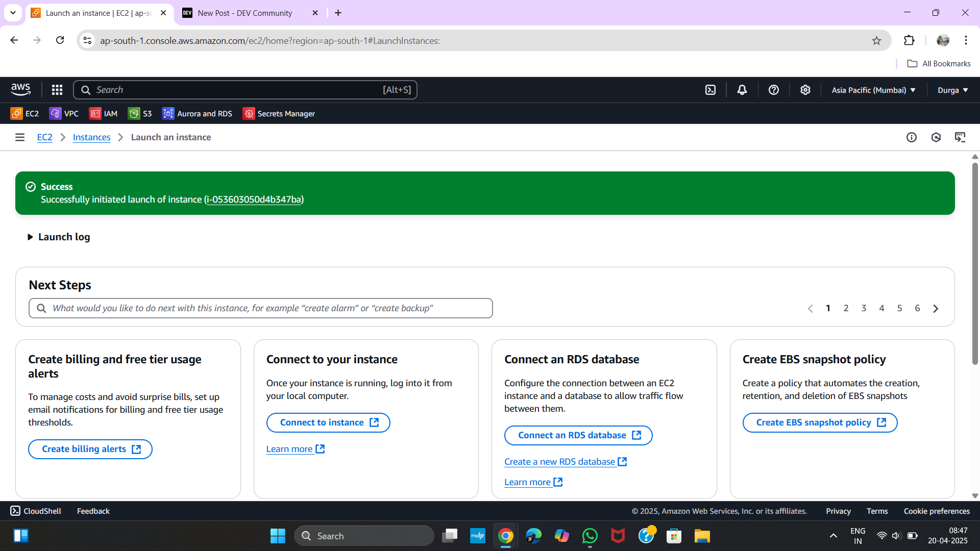Screen dimensions: 980x551
Task: Click the AWS logo home icon
Action: tap(20, 90)
